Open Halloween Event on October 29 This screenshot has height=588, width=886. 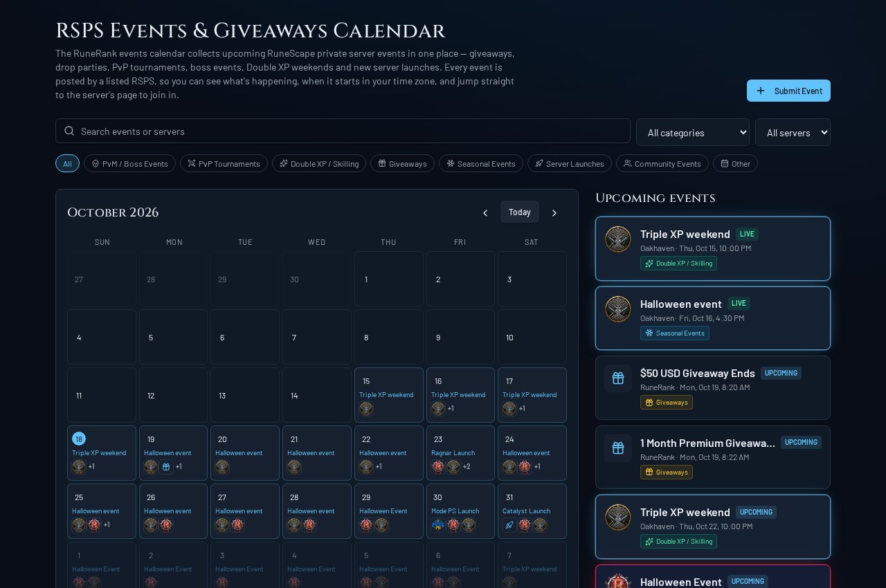pos(383,511)
